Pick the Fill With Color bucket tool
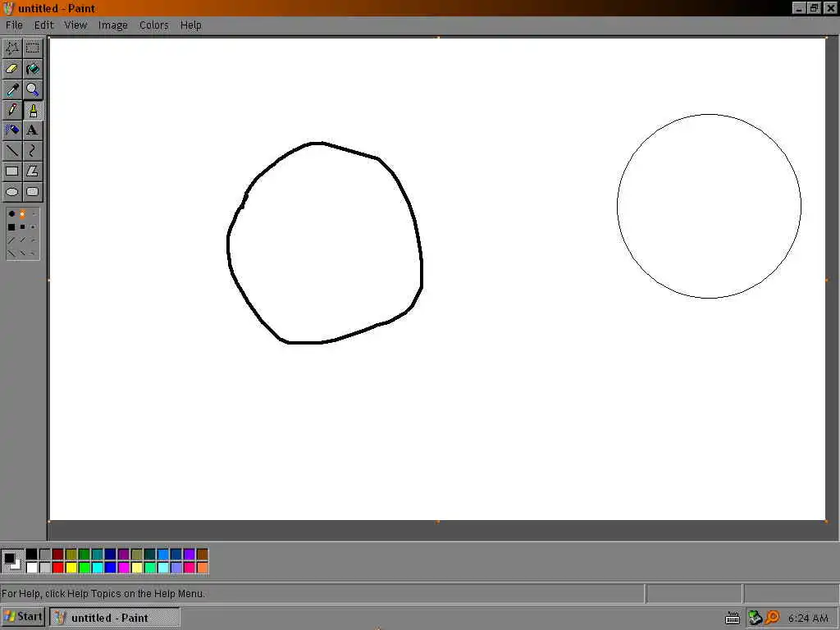This screenshot has width=840, height=630. [x=33, y=69]
